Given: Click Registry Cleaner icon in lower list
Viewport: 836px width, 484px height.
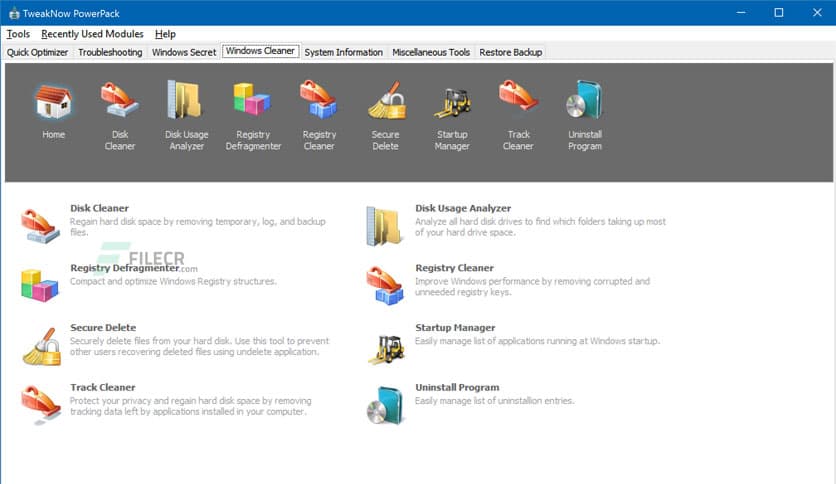Looking at the screenshot, I should [x=385, y=286].
